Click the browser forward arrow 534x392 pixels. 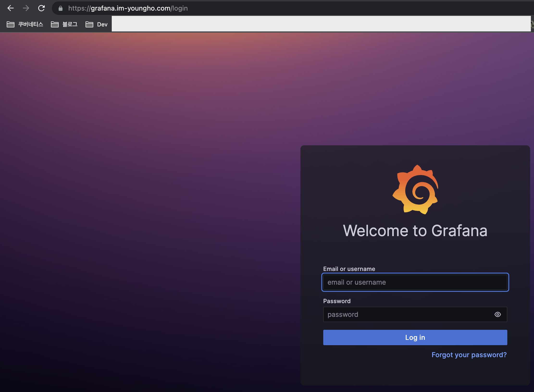(x=26, y=8)
